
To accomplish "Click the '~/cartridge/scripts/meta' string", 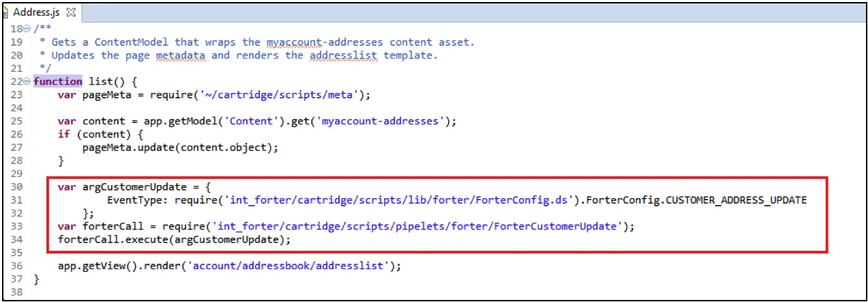I will 278,95.
